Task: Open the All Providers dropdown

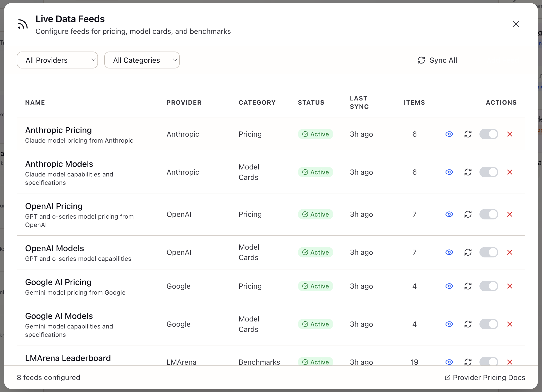Action: coord(57,60)
